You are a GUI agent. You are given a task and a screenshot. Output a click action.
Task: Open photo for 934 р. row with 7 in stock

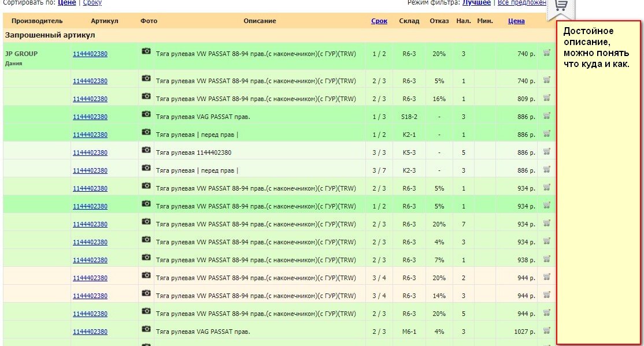coord(146,221)
